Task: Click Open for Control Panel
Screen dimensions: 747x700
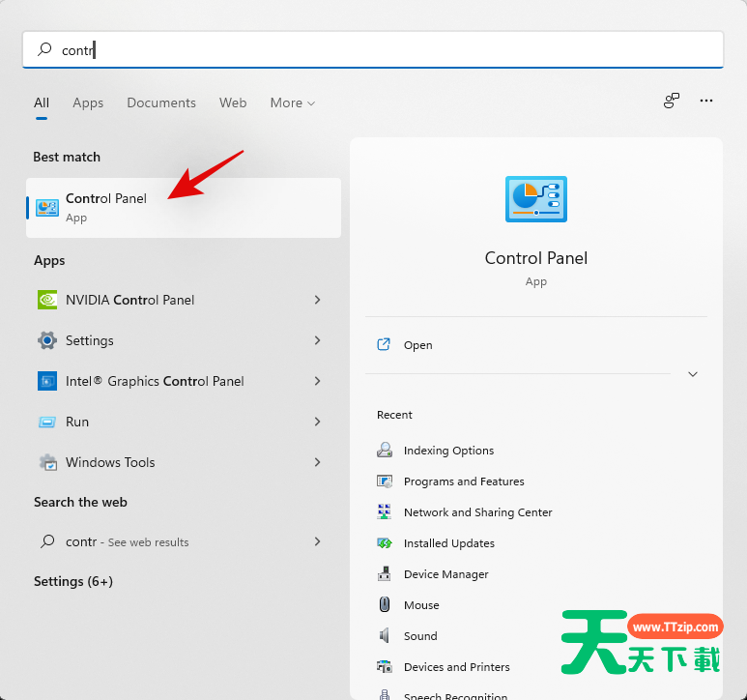Action: click(417, 345)
